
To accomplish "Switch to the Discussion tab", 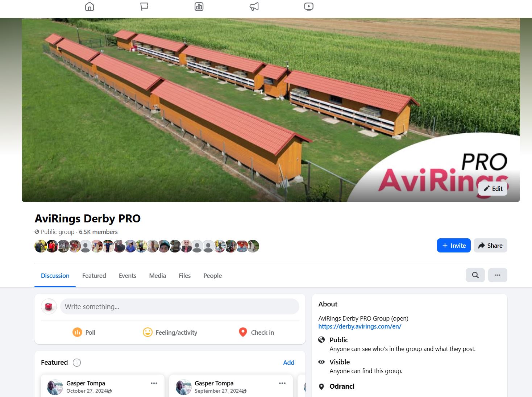I will point(55,276).
